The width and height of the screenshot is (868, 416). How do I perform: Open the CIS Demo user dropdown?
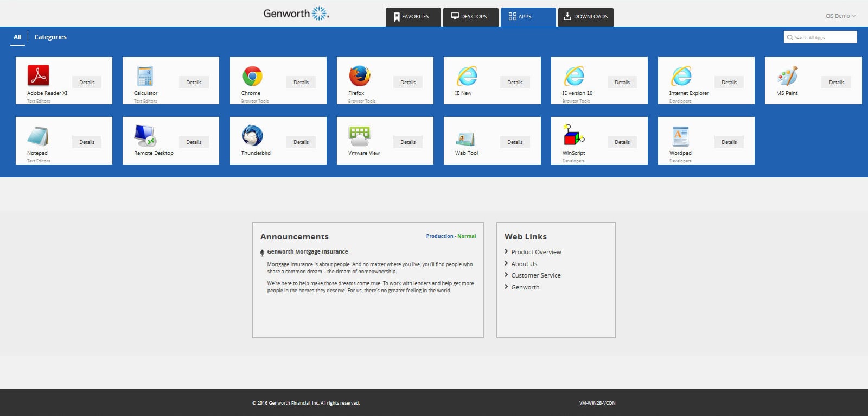click(840, 16)
